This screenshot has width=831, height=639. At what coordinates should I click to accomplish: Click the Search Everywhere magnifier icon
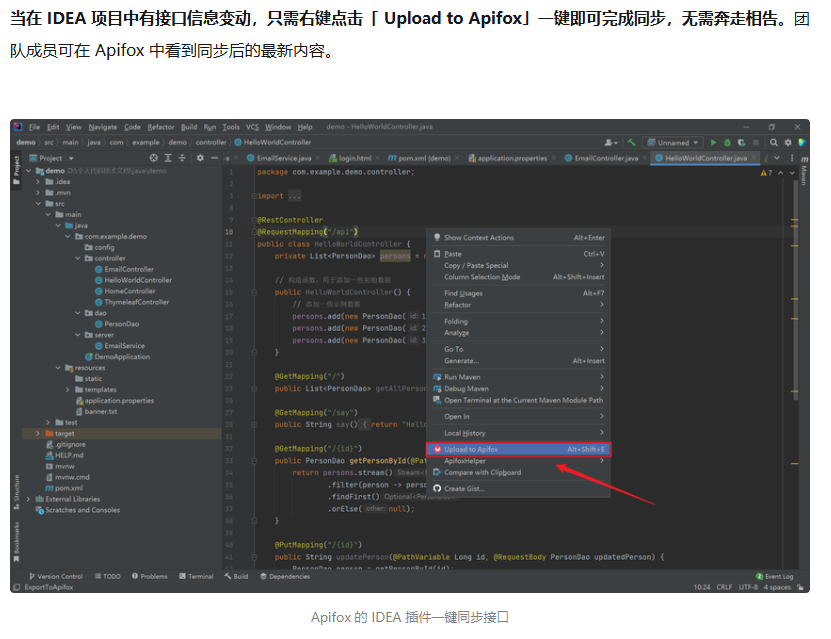[x=774, y=143]
